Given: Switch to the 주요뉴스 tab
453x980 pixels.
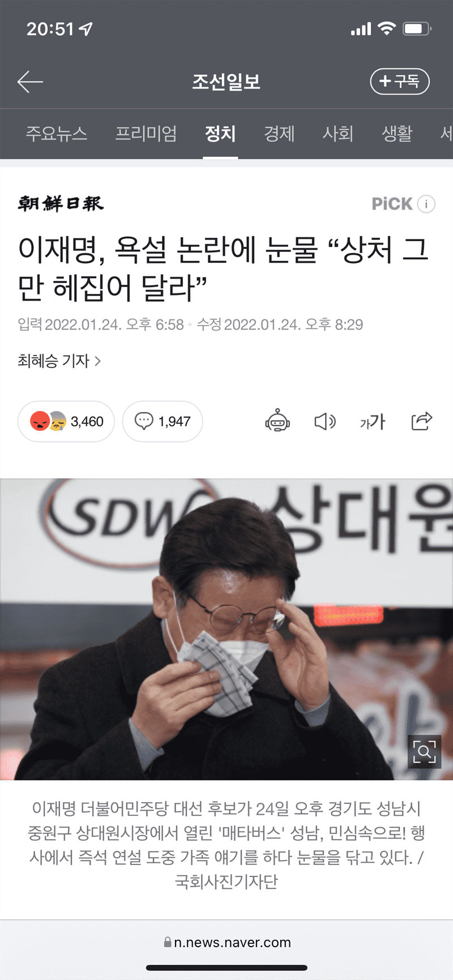Looking at the screenshot, I should 57,134.
